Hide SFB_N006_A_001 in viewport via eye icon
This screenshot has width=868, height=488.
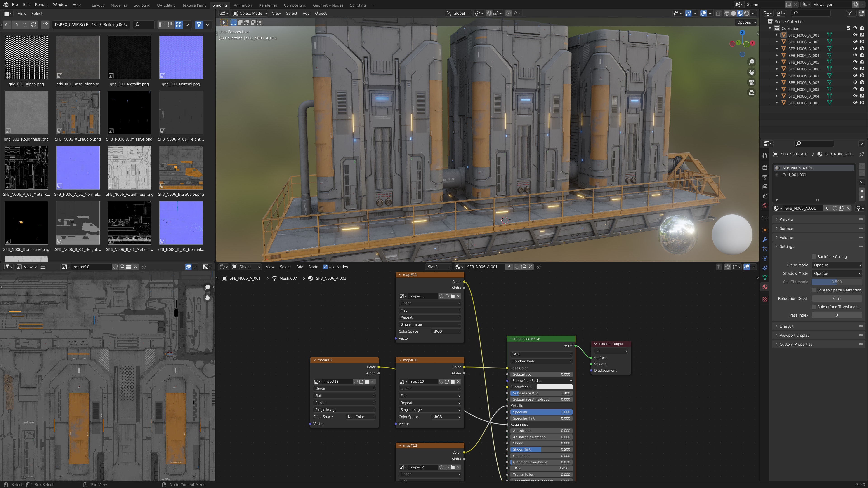tap(855, 35)
